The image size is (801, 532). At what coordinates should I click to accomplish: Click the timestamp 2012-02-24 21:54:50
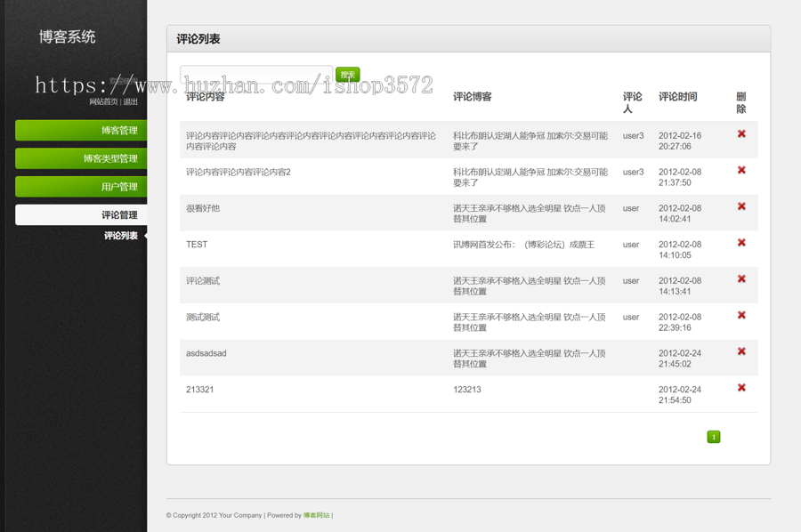click(x=680, y=395)
